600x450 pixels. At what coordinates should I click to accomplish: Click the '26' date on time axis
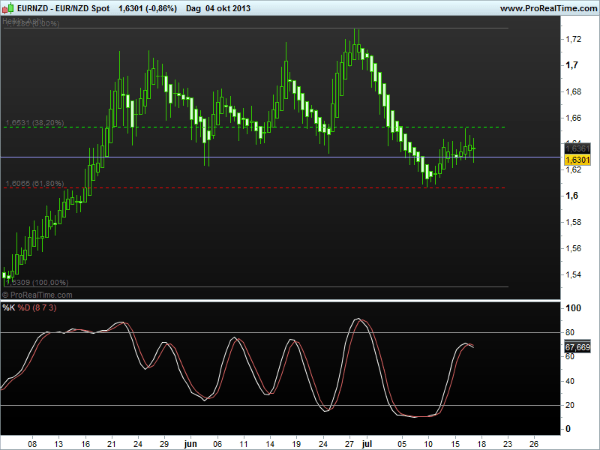[x=534, y=444]
